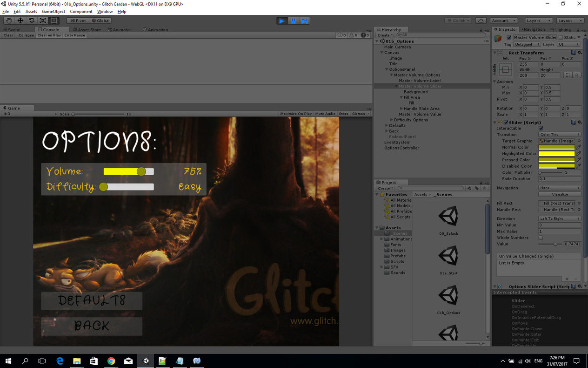Click the Visualize navigation button
This screenshot has width=588, height=368.
click(560, 194)
